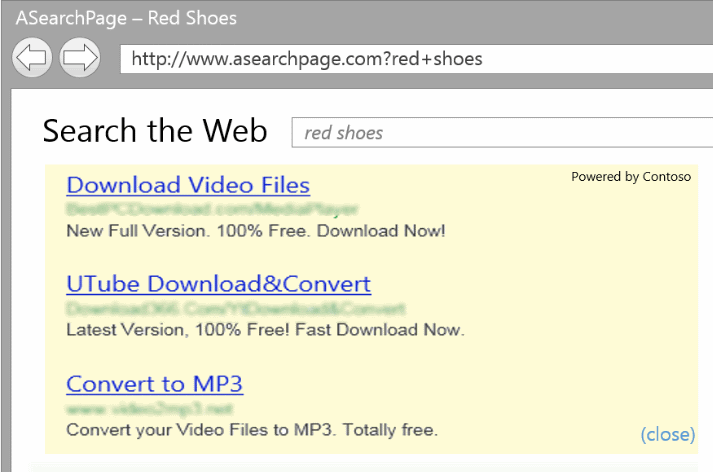Click 'Latest Version, 100% Free! Fast Download Now.' text
The height and width of the screenshot is (472, 713).
coord(266,330)
